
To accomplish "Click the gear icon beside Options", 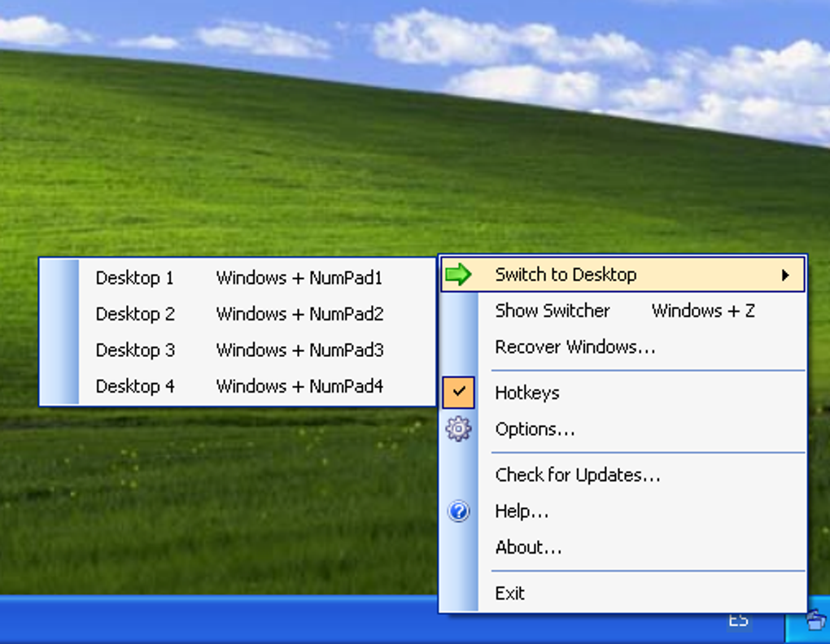I will pyautogui.click(x=458, y=429).
